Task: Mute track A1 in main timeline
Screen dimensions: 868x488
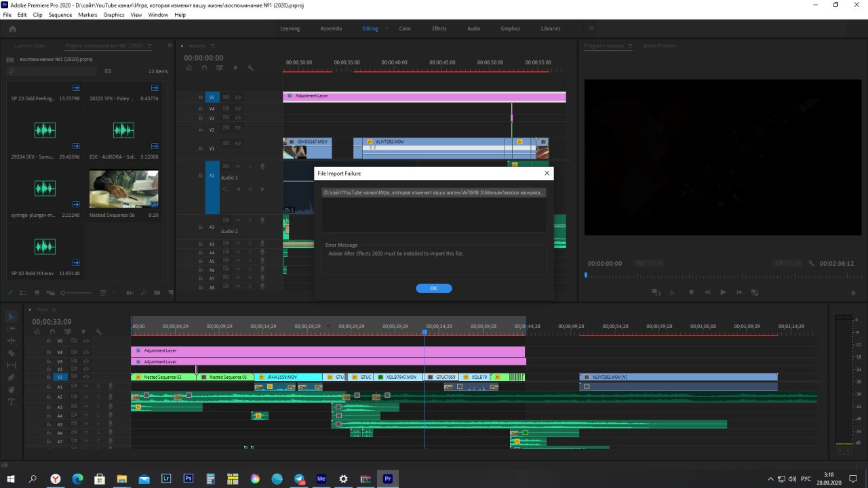Action: click(86, 386)
